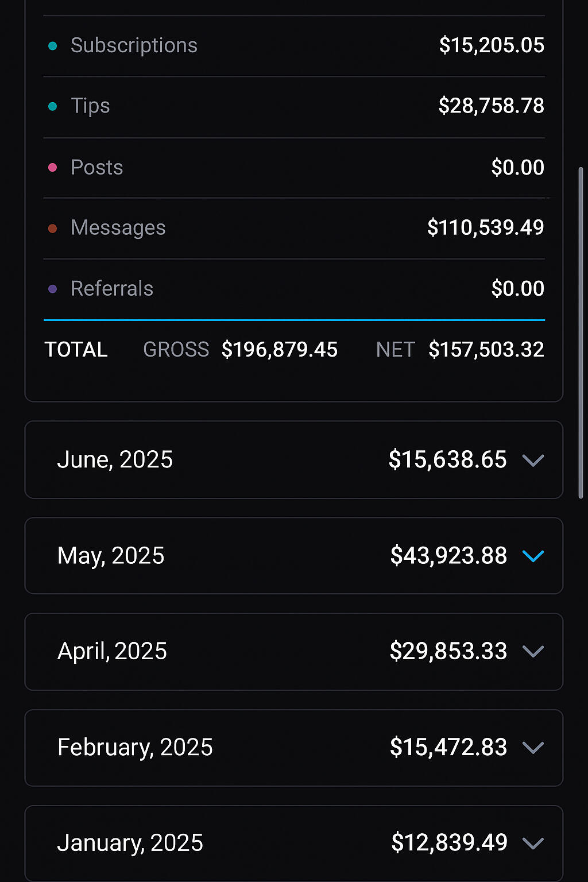Open the April, 2025 month row

(112, 652)
